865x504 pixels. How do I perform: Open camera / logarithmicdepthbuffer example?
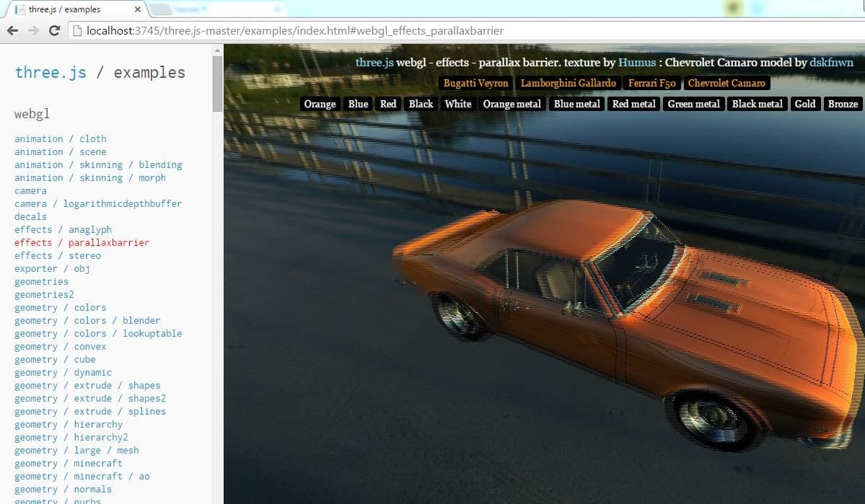pos(98,203)
